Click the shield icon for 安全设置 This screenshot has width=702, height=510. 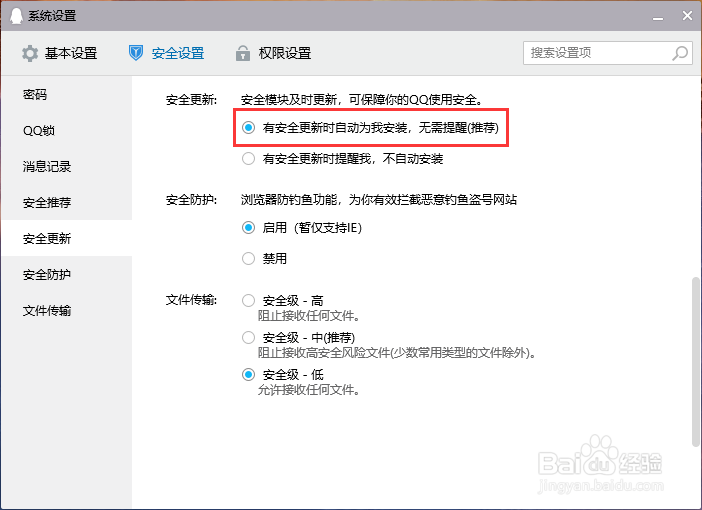[x=136, y=53]
